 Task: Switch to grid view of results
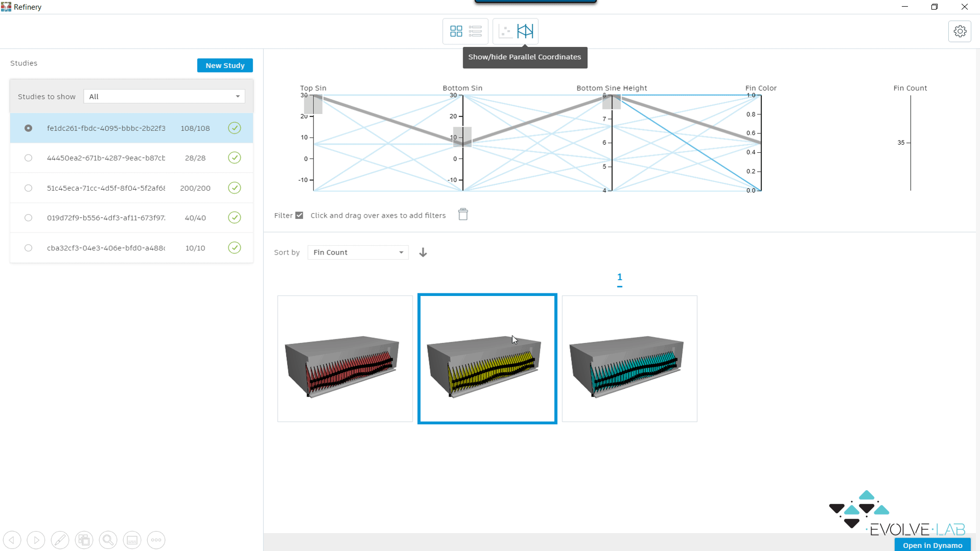[456, 31]
